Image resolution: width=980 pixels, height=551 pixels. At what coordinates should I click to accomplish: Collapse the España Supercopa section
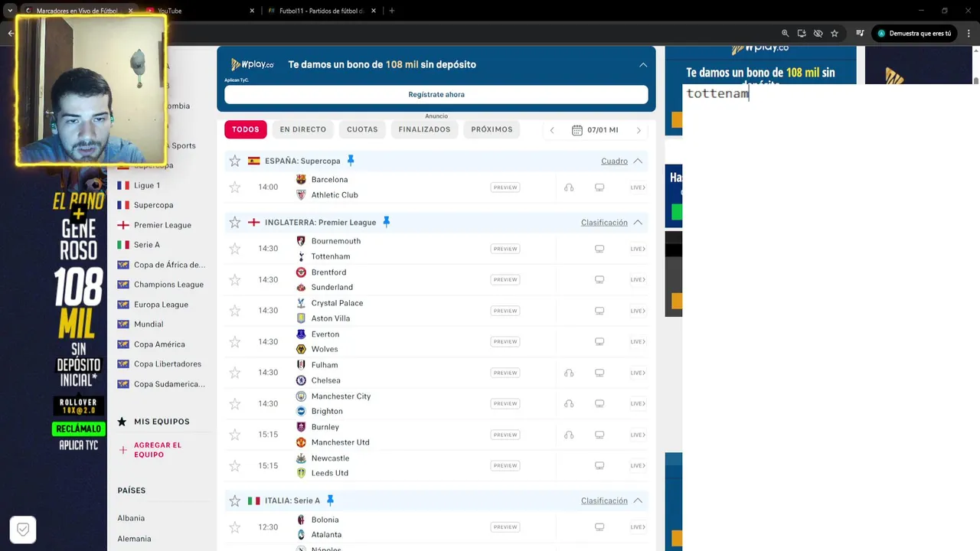click(638, 161)
